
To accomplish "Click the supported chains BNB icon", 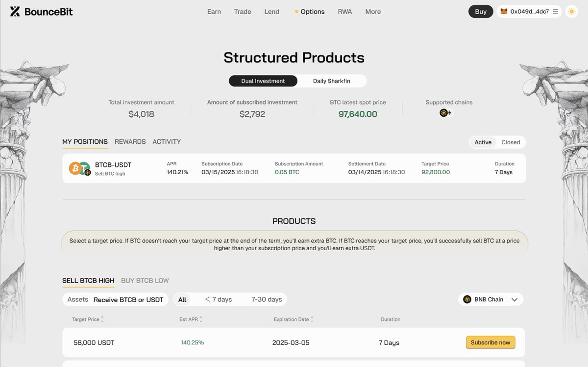I will click(443, 113).
